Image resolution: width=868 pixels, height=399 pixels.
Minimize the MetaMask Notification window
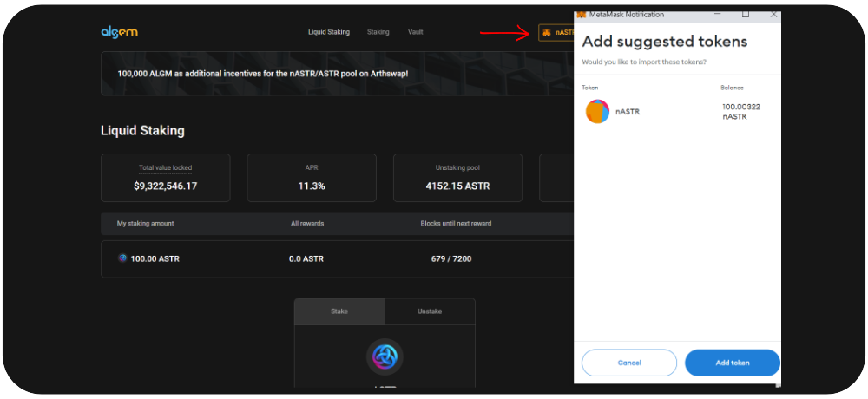coord(716,15)
